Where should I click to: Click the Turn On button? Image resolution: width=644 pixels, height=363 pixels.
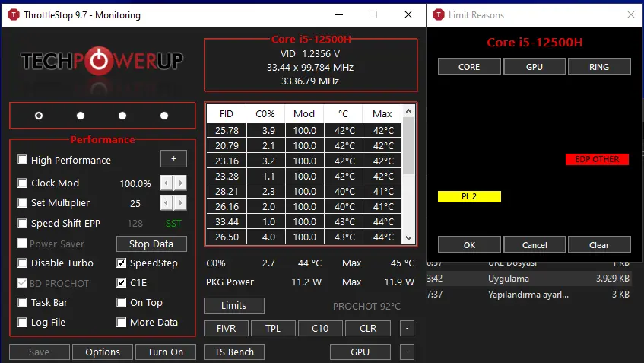tap(166, 352)
